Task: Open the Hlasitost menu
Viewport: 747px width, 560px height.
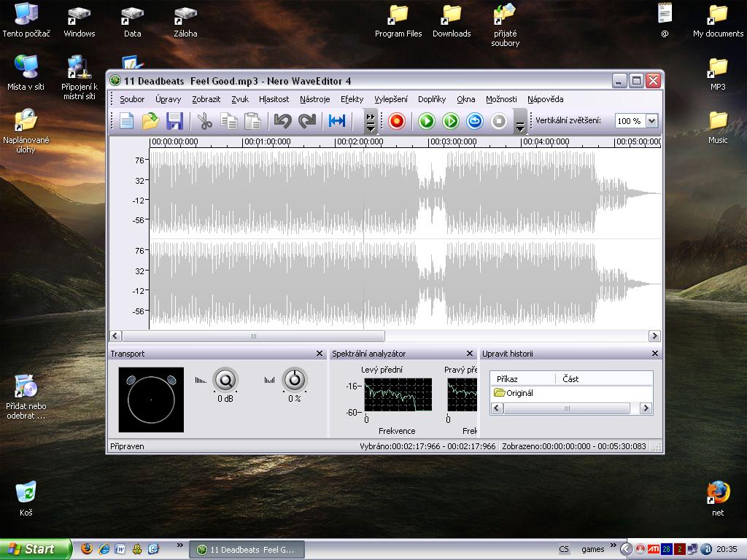Action: point(274,99)
